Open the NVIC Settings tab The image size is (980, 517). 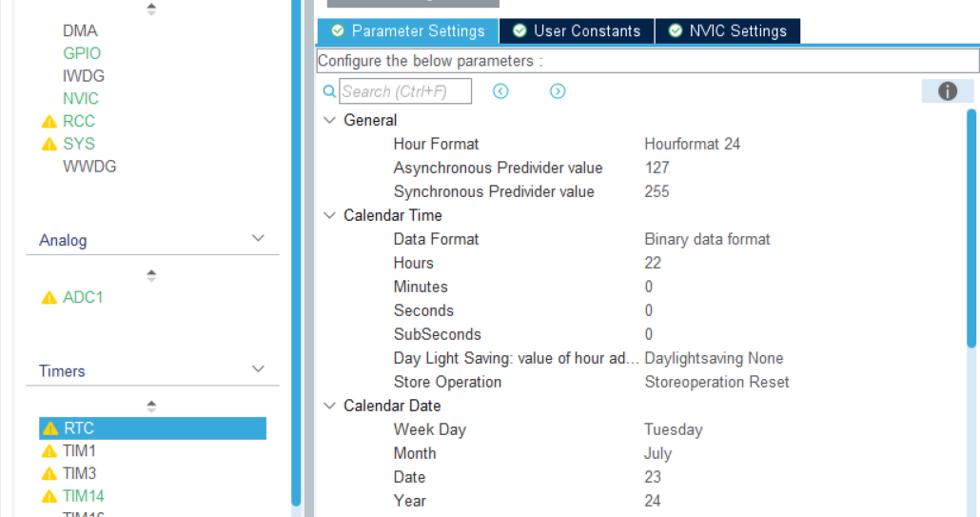click(x=728, y=31)
